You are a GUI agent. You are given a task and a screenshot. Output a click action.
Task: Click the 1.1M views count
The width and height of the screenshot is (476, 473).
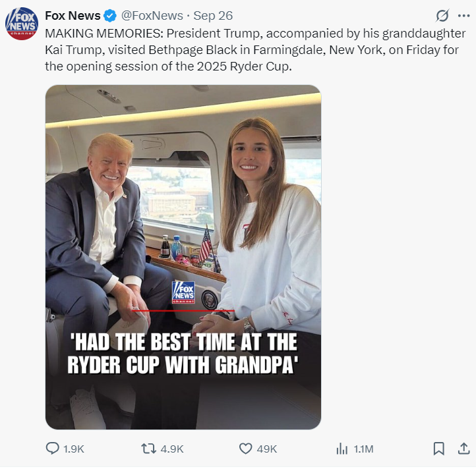[x=363, y=449]
